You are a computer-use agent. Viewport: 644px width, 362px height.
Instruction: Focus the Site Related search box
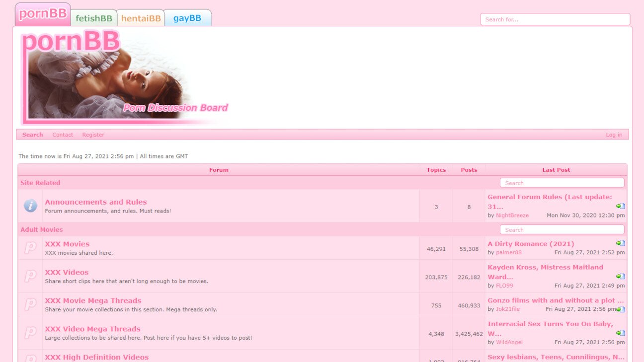(x=562, y=183)
